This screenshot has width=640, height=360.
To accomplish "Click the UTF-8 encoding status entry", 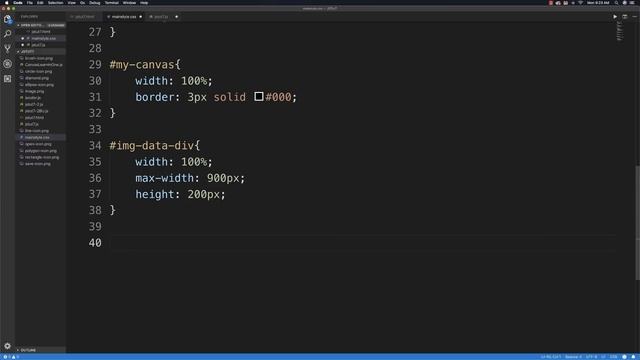I will tap(591, 357).
